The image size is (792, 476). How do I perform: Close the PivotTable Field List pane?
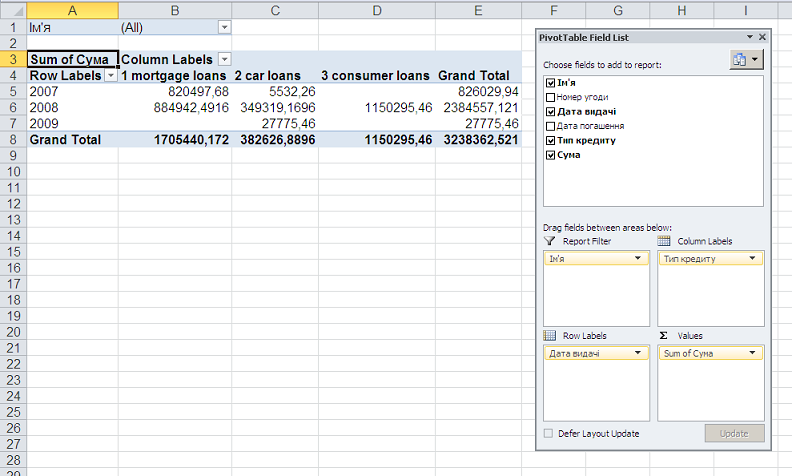click(762, 37)
